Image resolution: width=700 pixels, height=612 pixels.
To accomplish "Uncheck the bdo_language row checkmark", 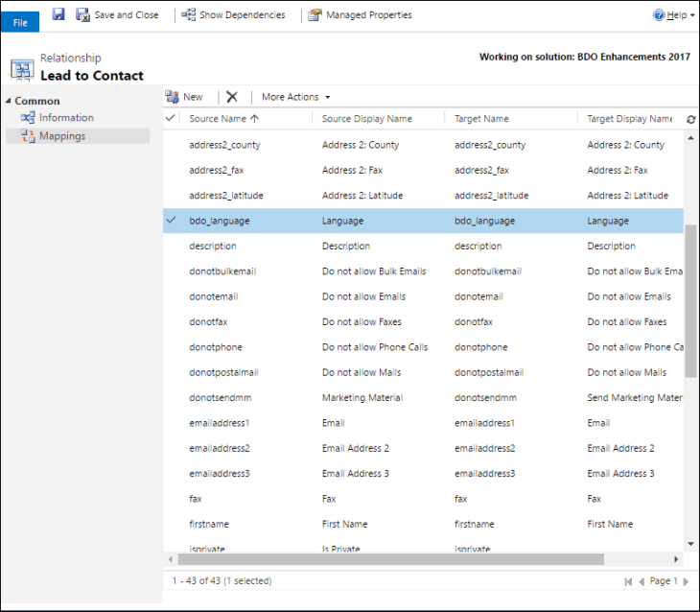I will pyautogui.click(x=171, y=221).
